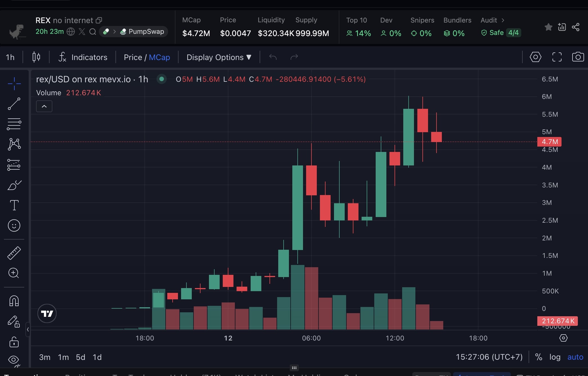Open the TradingView logo link
This screenshot has height=376, width=588.
[x=47, y=313]
